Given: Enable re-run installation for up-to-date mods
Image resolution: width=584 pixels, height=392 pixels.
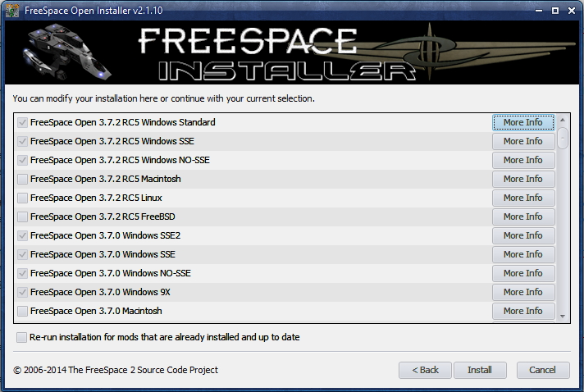Looking at the screenshot, I should 21,337.
